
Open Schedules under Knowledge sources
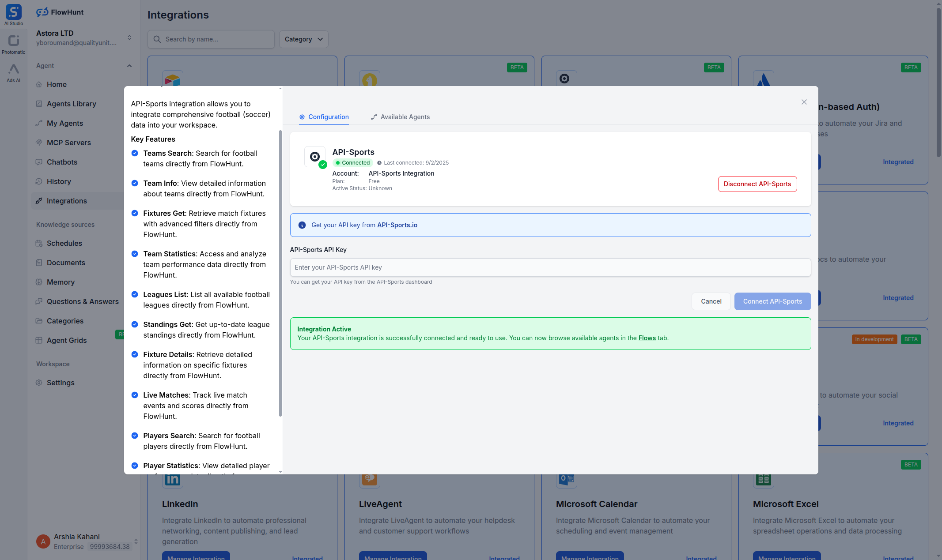pos(64,243)
